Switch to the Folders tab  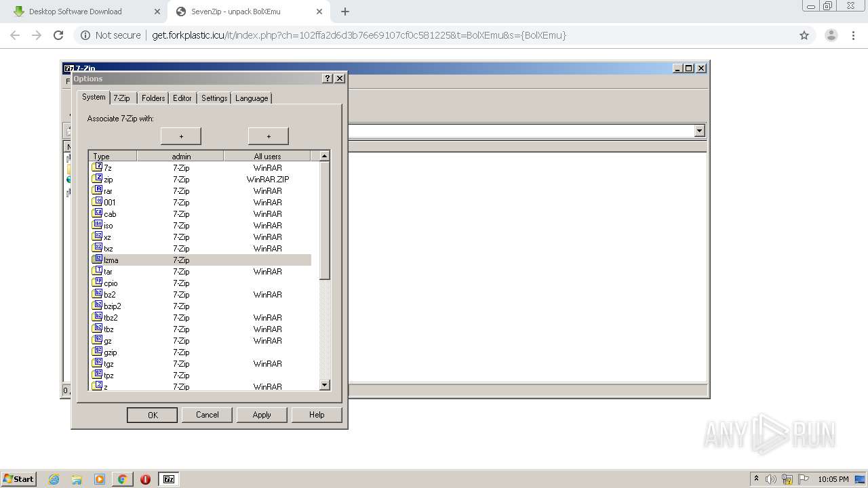click(x=153, y=98)
